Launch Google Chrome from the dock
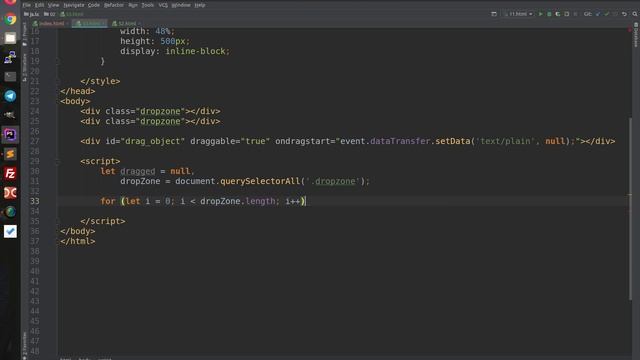This screenshot has width=640, height=360. pyautogui.click(x=10, y=19)
